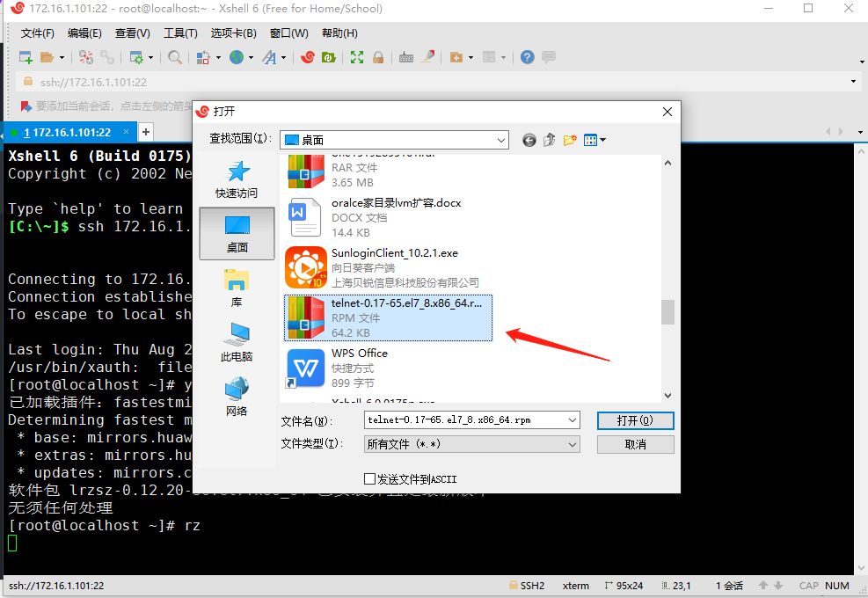Click the padlock lock-screen icon
Image resolution: width=868 pixels, height=598 pixels.
pyautogui.click(x=378, y=57)
